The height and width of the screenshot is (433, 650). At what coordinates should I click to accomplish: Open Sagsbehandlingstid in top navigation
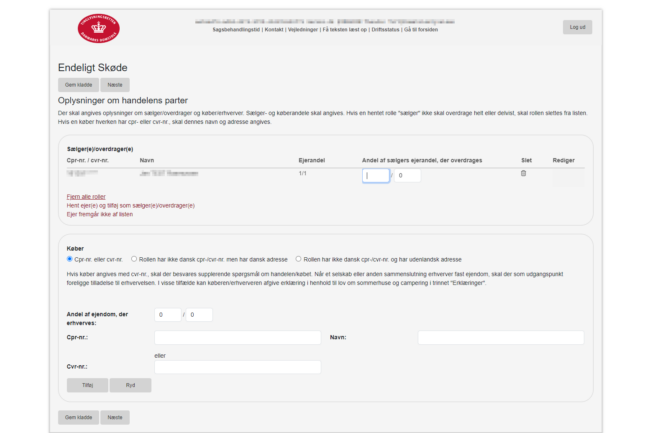(x=236, y=31)
